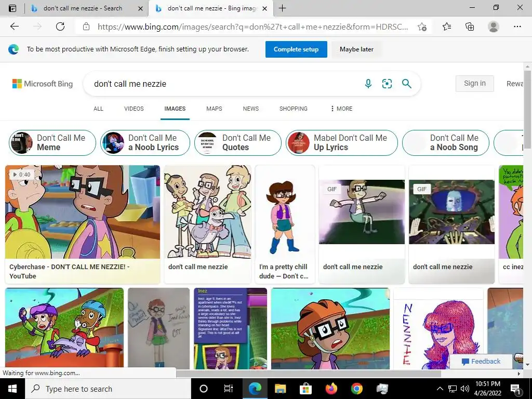Open the Inez character description image
Viewport: 532px width, 399px height.
click(x=230, y=328)
